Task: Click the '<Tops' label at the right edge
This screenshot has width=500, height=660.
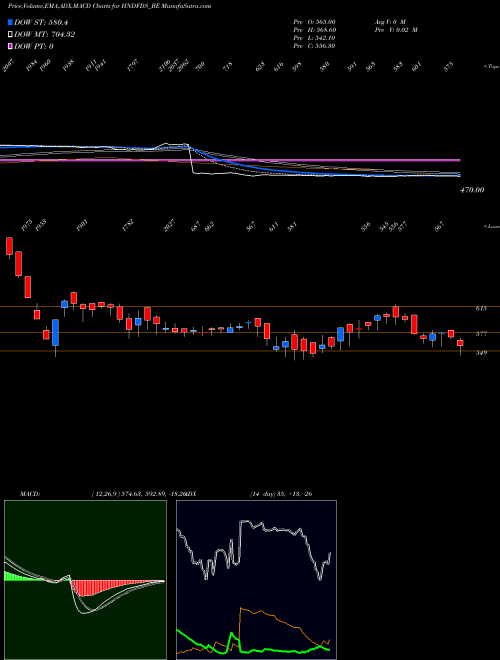Action: [491, 67]
